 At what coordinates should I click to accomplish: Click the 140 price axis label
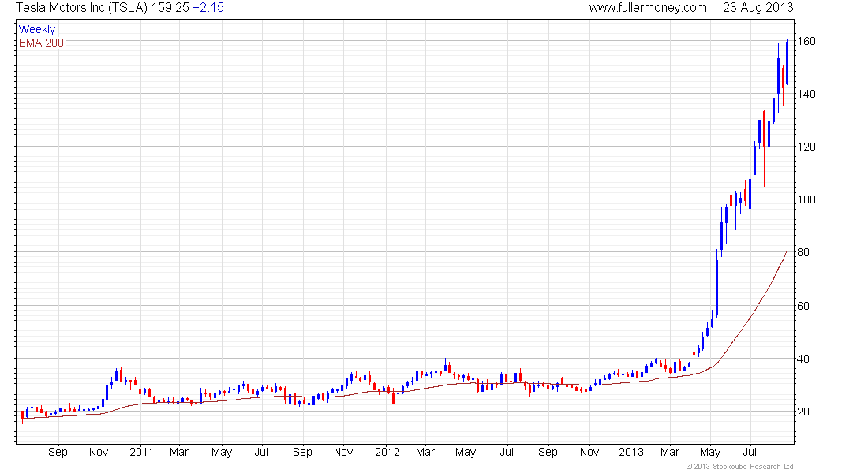[806, 94]
